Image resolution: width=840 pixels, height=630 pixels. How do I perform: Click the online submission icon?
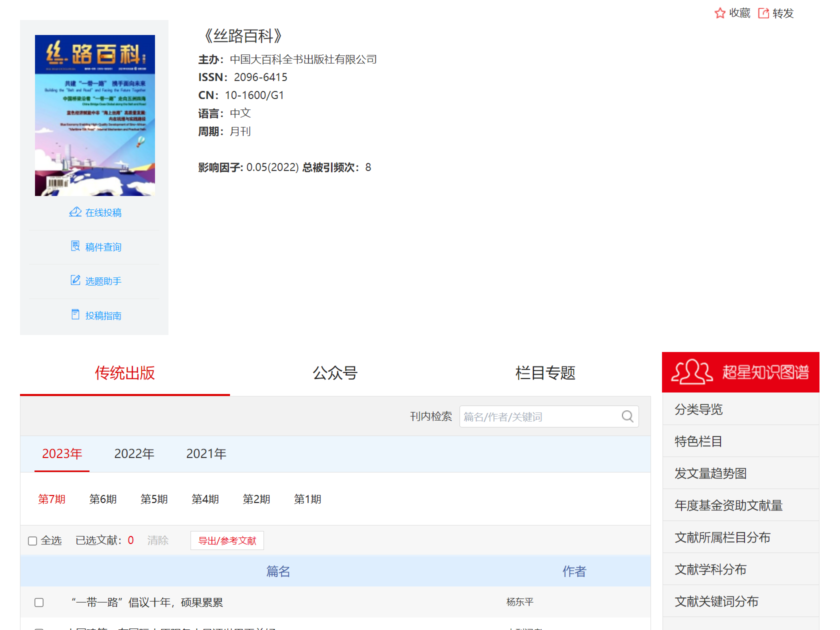point(75,212)
